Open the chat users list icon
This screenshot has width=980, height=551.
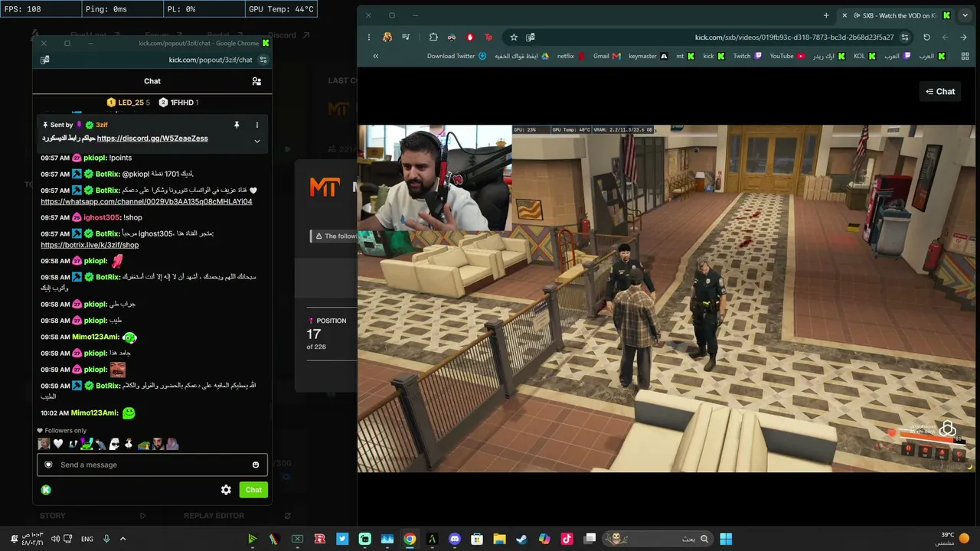tap(256, 81)
